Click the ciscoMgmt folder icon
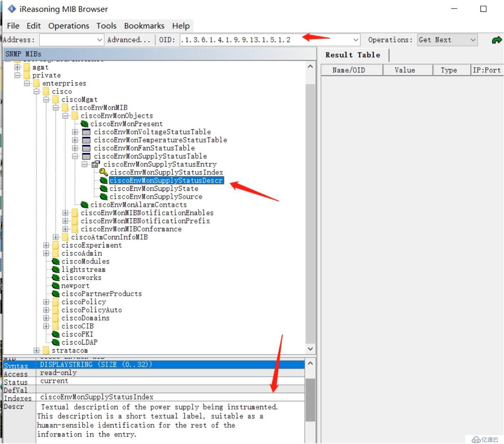This screenshot has width=504, height=444. [x=56, y=100]
